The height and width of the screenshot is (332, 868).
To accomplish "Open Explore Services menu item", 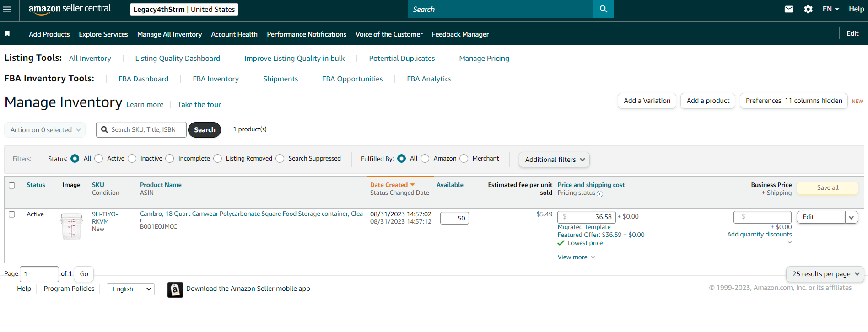I will (x=103, y=34).
